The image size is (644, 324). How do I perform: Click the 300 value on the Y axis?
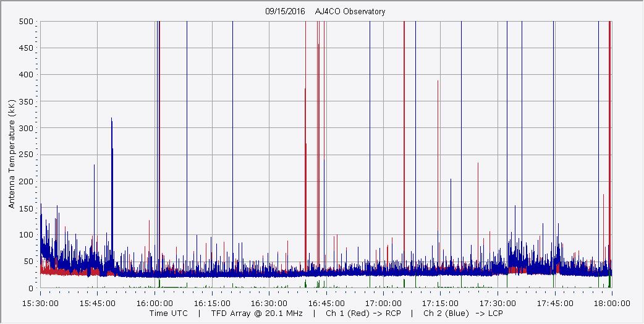[x=27, y=128]
